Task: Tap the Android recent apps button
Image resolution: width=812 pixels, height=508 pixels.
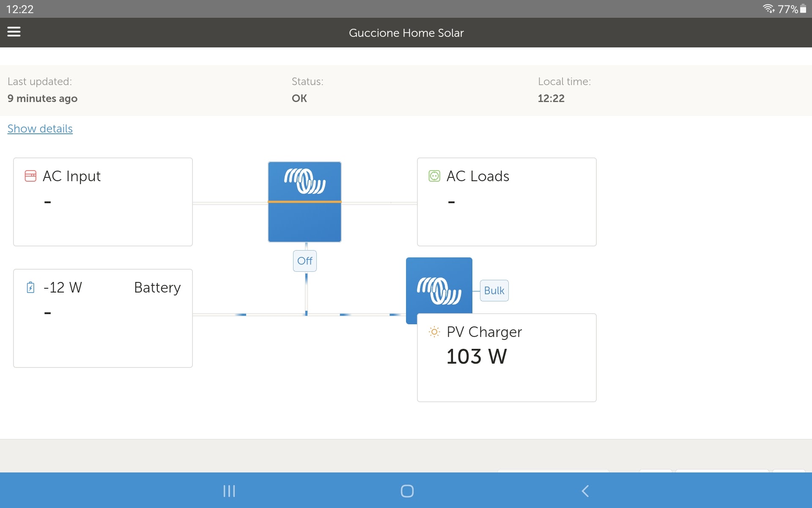Action: coord(229,491)
